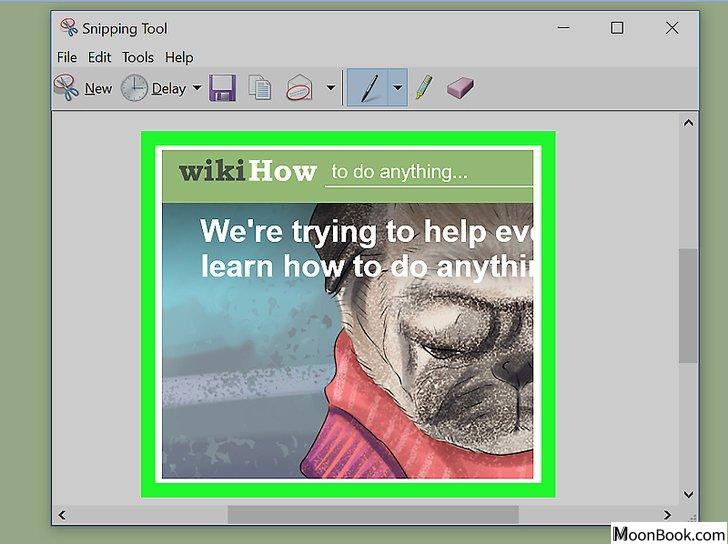
Task: Select the Eraser tool
Action: (460, 88)
